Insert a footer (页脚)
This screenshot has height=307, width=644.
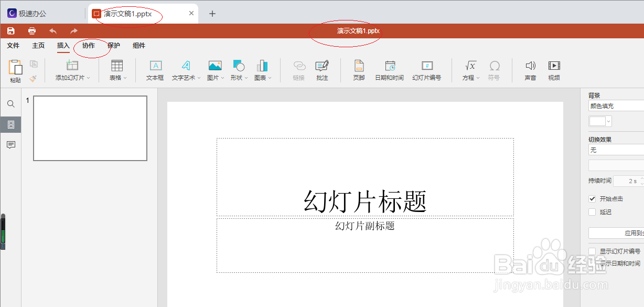(x=359, y=70)
